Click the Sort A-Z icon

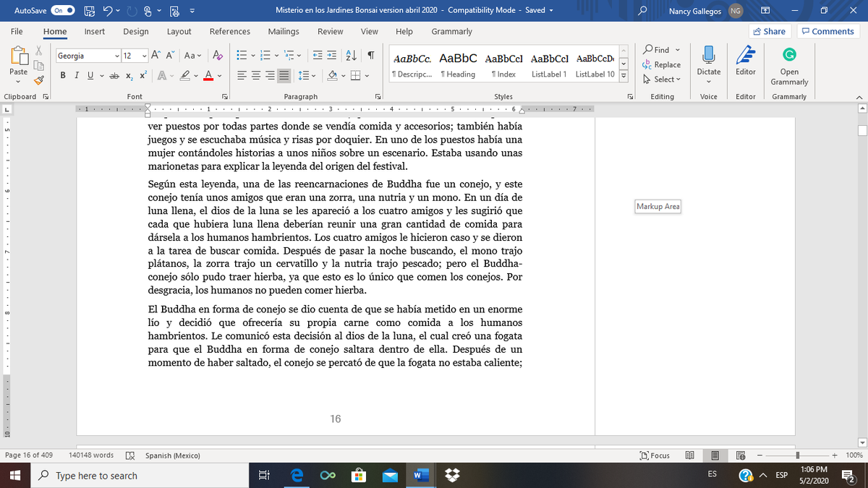(351, 56)
